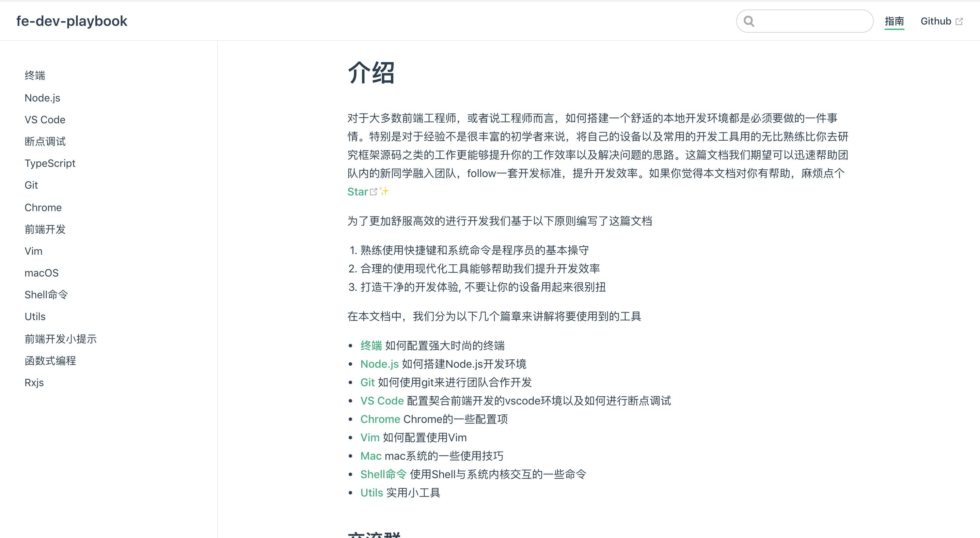This screenshot has height=538, width=980.
Task: Open the Github nav link
Action: coord(935,21)
